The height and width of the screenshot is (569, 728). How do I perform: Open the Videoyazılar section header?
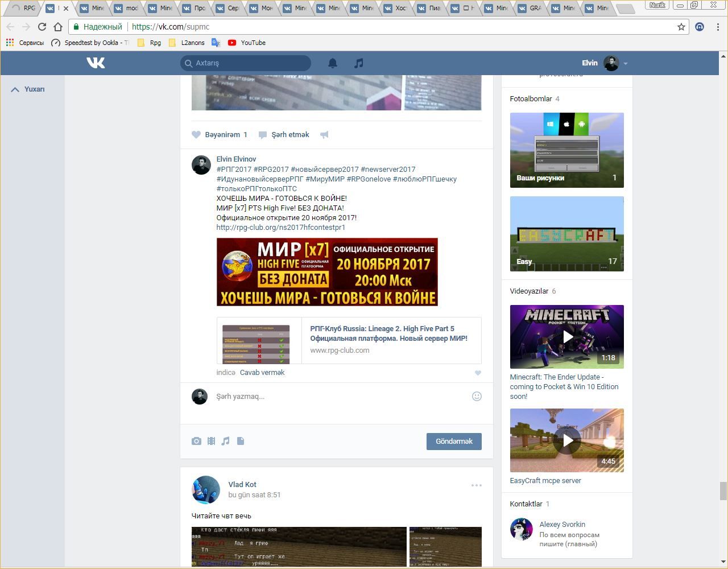coord(530,291)
